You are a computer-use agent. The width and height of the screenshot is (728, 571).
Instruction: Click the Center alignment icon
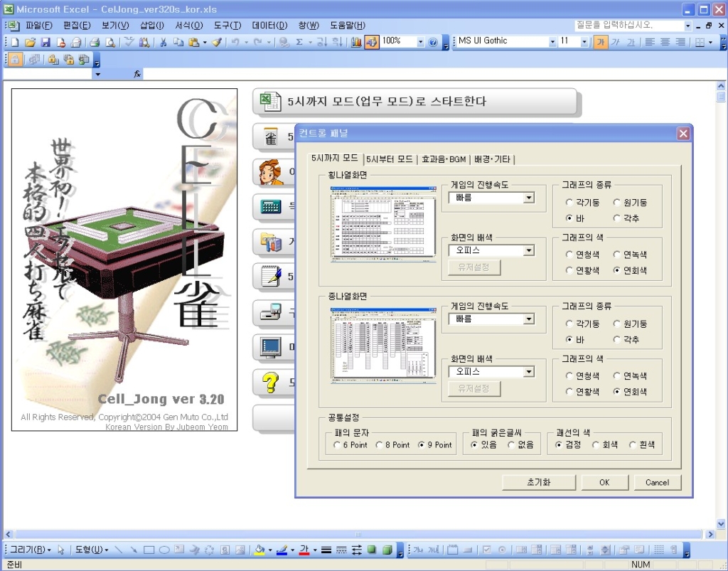pyautogui.click(x=665, y=42)
